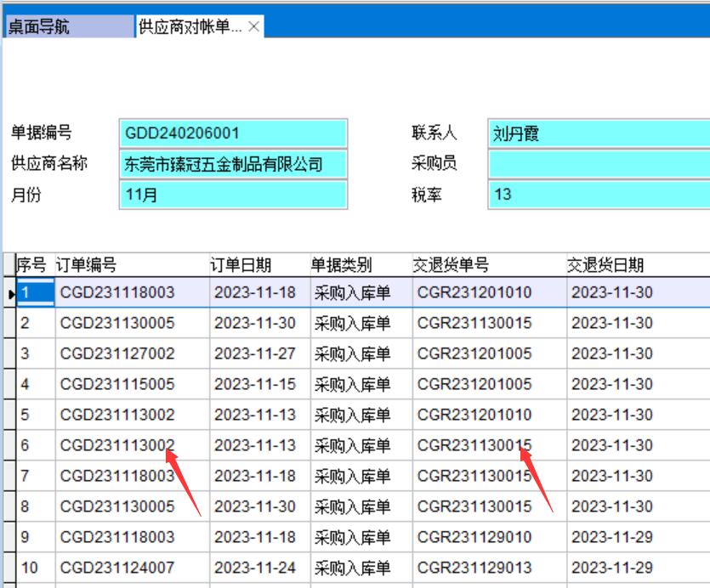Click the empty 采购员 field
Image resolution: width=710 pixels, height=588 pixels.
point(599,164)
